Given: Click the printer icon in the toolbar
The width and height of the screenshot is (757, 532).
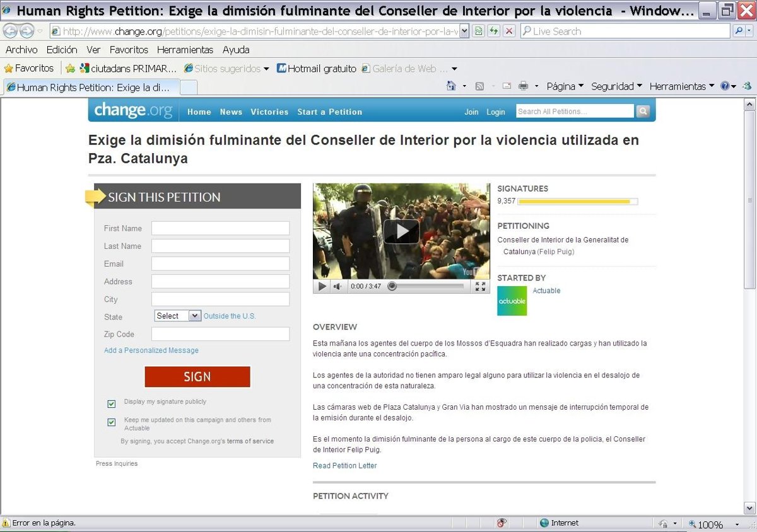Looking at the screenshot, I should pyautogui.click(x=523, y=86).
